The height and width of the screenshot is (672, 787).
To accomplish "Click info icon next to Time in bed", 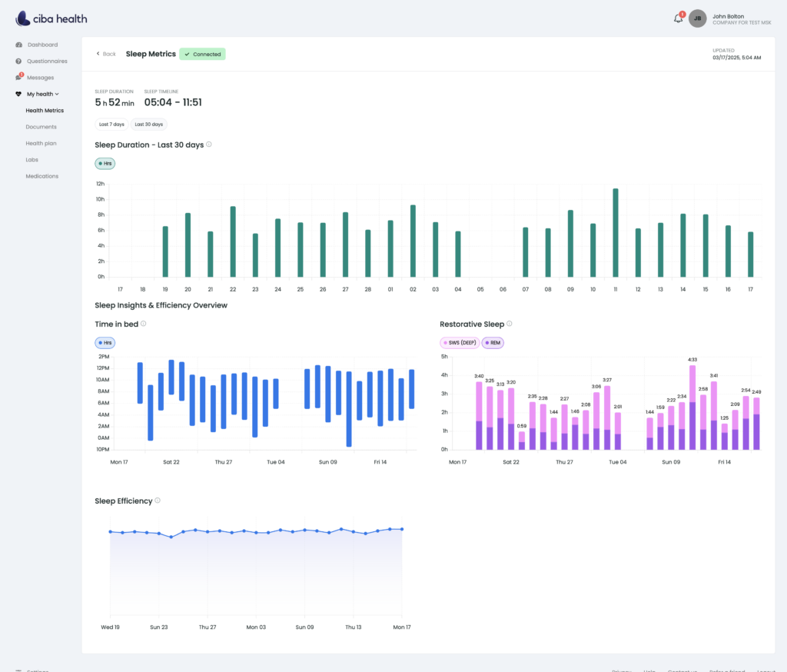I will click(x=143, y=324).
